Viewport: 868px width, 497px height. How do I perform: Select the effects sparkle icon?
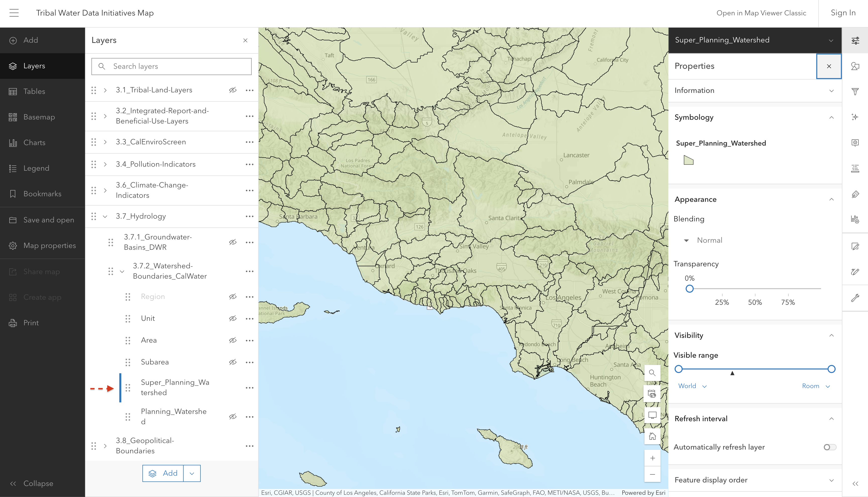(x=855, y=117)
